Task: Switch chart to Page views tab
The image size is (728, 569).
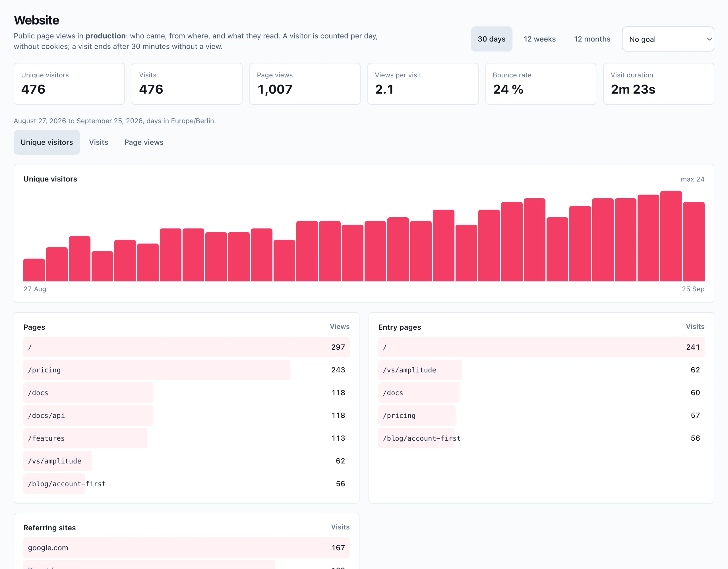Action: 144,143
